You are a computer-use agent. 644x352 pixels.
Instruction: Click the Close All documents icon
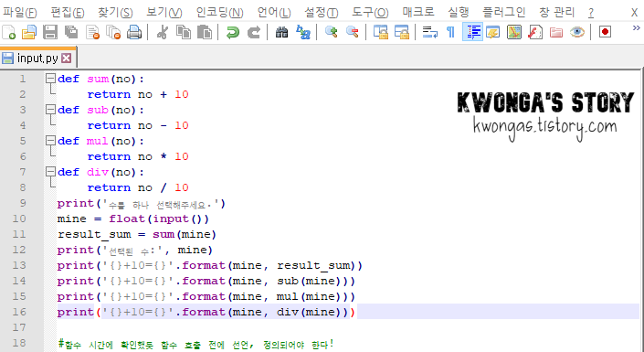pos(113,32)
